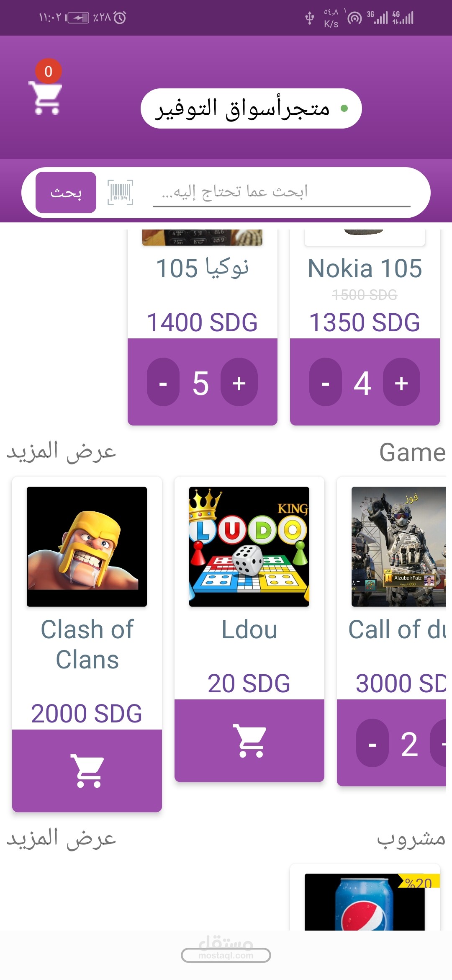Image resolution: width=452 pixels, height=980 pixels.
Task: Open the shopping cart icon at top
Action: (45, 97)
